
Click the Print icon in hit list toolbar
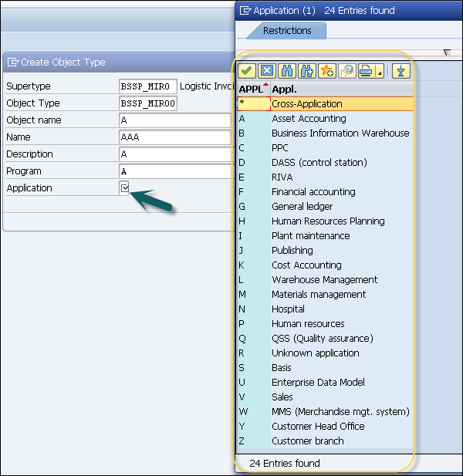pos(364,71)
